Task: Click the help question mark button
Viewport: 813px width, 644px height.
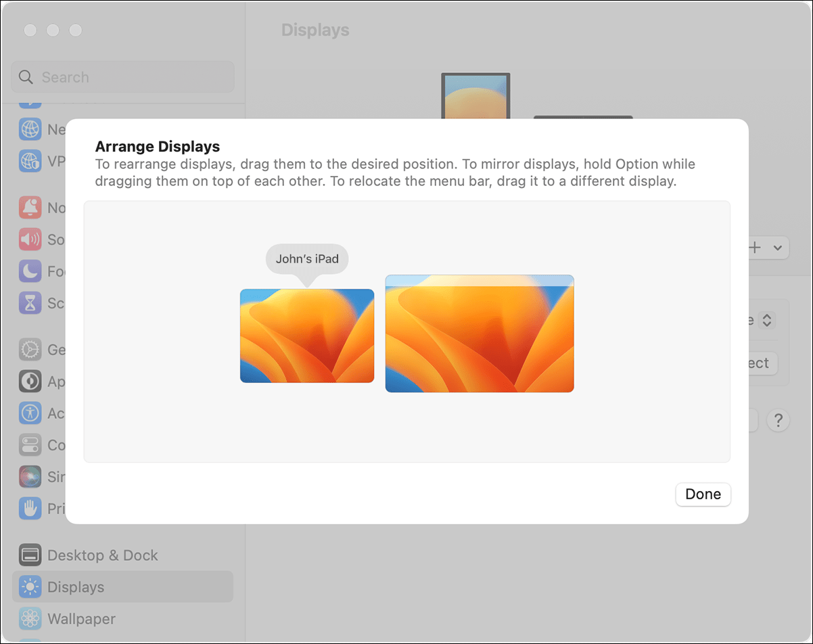Action: [779, 420]
